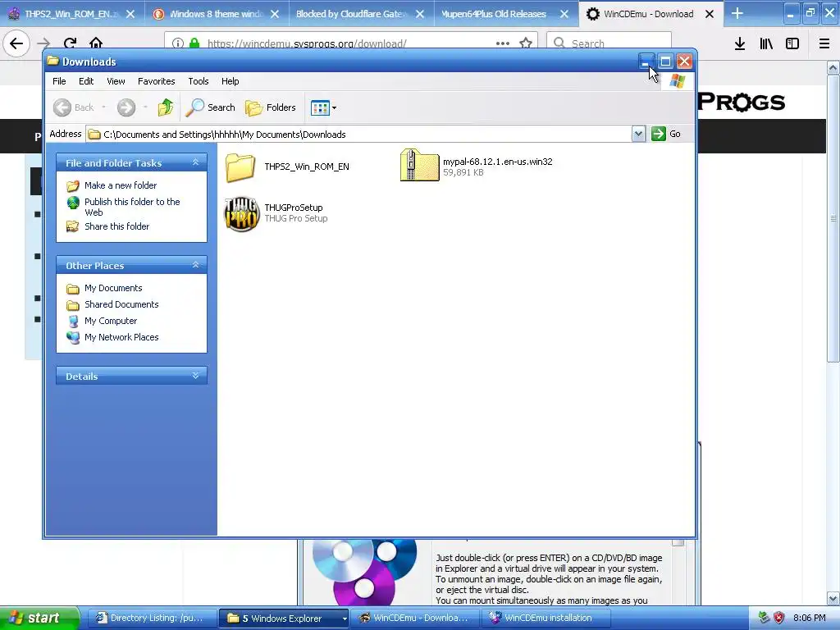The height and width of the screenshot is (630, 840).
Task: Open the Views button menu
Action: pos(323,107)
